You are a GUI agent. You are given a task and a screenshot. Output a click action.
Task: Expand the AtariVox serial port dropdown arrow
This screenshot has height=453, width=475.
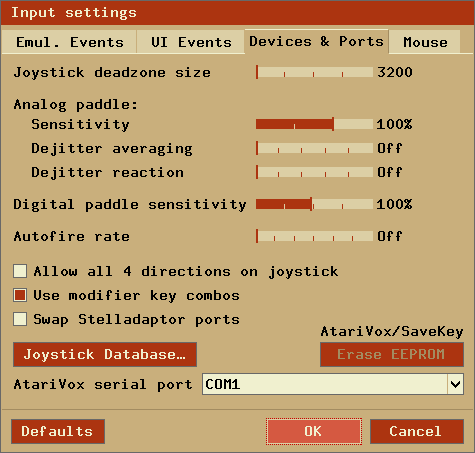[x=455, y=384]
